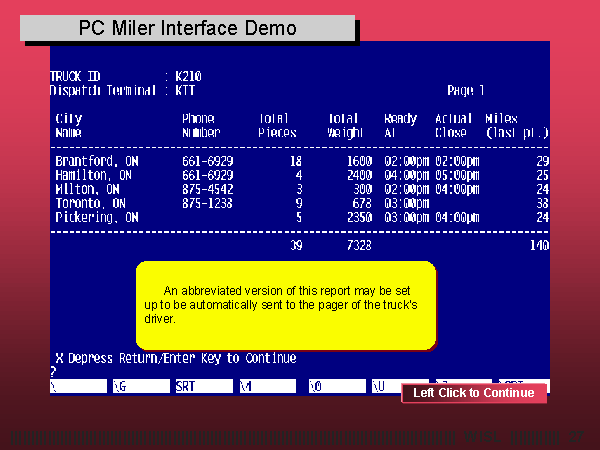Image resolution: width=600 pixels, height=450 pixels.
Task: Click the summed weight total 7328
Action: click(359, 245)
